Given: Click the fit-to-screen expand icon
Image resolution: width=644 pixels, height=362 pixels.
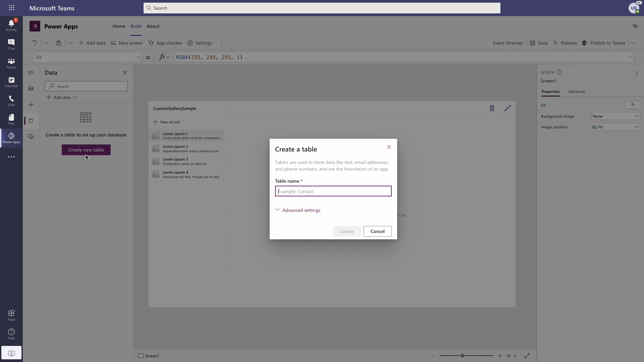Looking at the screenshot, I should pos(527,356).
